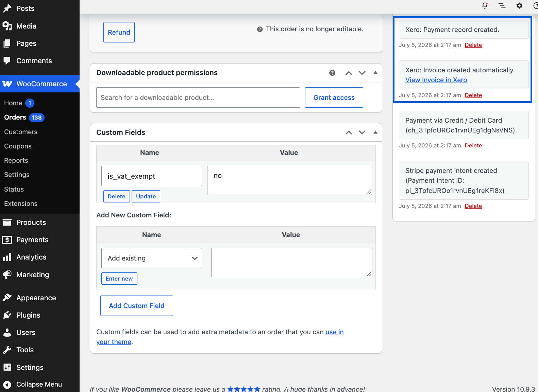Screen dimensions: 538x392
Task: Open the Add existing field dropdown
Action: tap(152, 258)
